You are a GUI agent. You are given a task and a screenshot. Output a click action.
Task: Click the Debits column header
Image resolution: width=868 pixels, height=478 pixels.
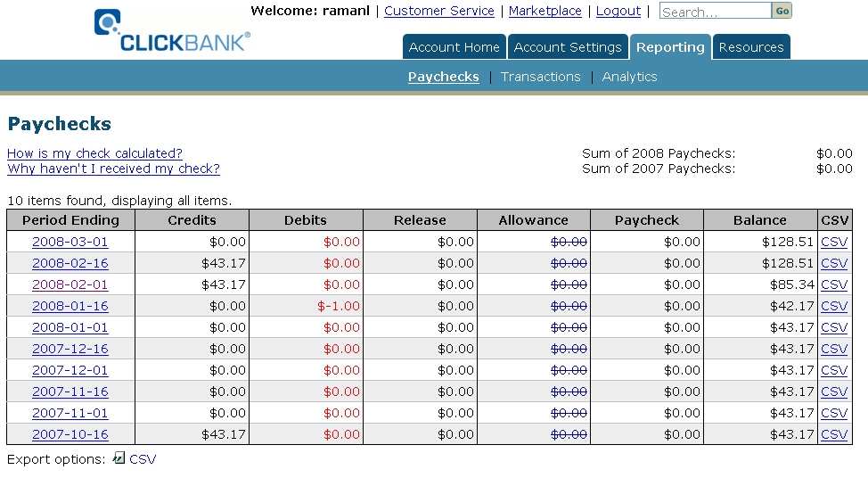(306, 220)
